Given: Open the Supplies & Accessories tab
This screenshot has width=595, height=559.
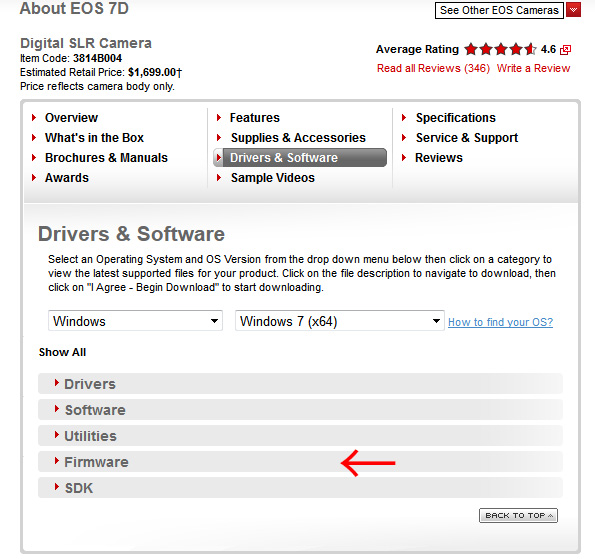Looking at the screenshot, I should point(298,137).
